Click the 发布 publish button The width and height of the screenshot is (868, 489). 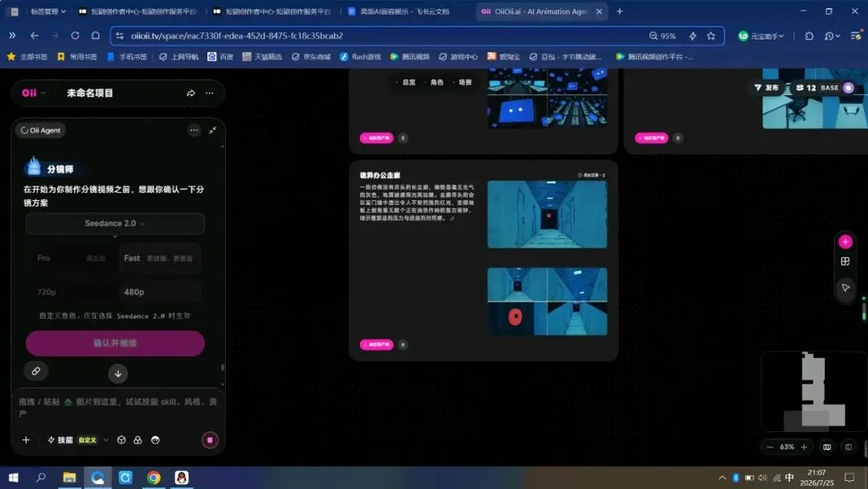(x=767, y=88)
